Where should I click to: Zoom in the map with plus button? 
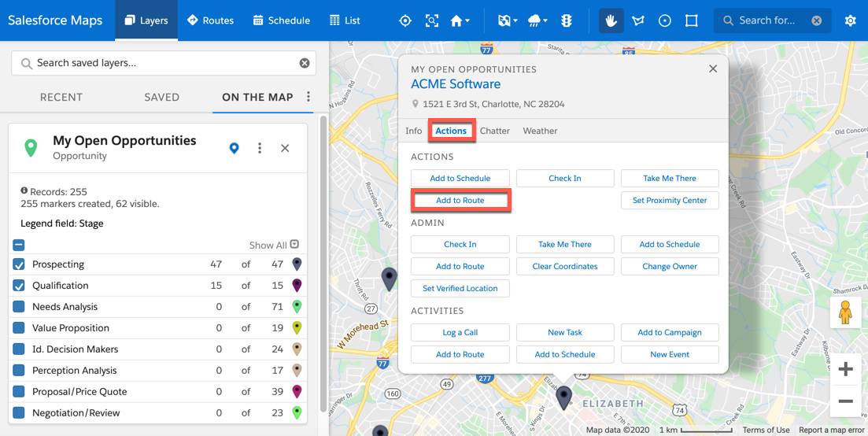click(845, 369)
